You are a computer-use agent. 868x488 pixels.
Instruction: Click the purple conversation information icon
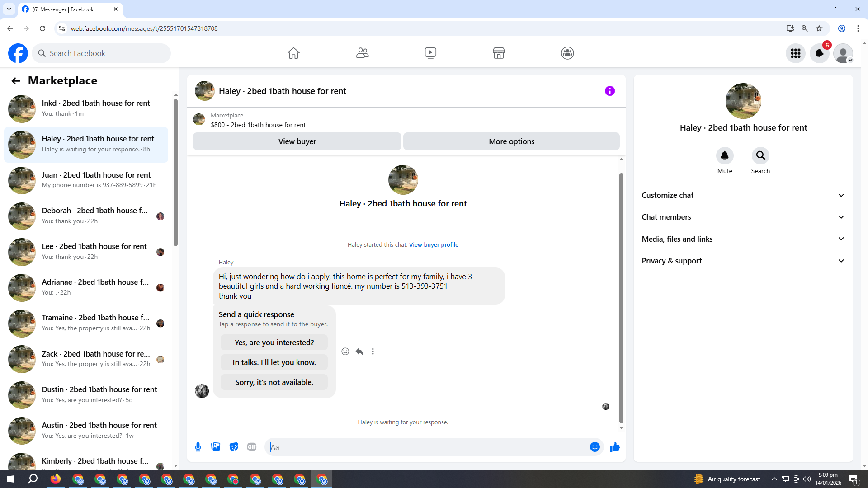pos(609,91)
